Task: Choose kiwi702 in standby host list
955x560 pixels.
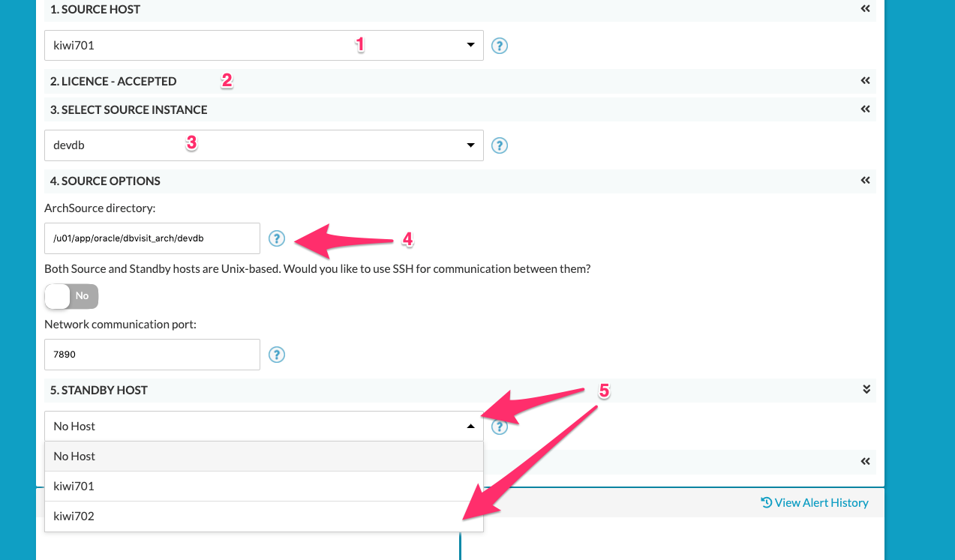Action: coord(264,516)
